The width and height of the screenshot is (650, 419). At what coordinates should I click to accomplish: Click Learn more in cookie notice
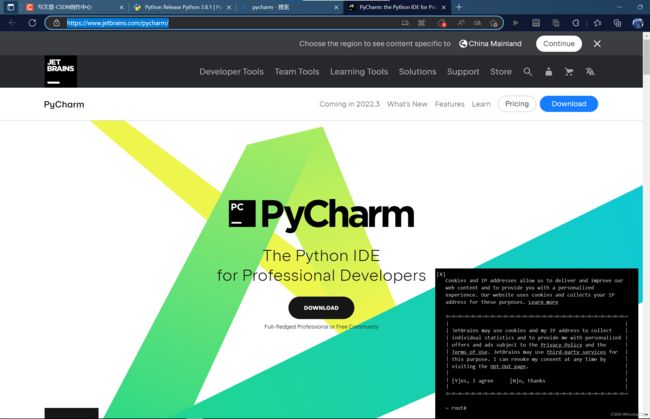tap(543, 302)
